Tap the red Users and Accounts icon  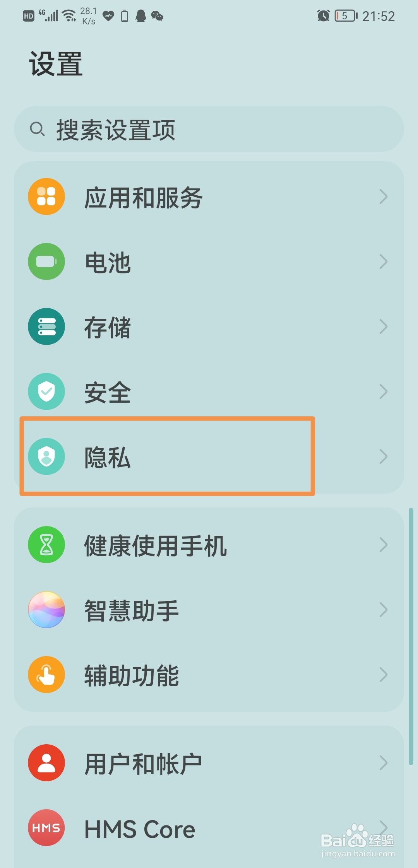tap(46, 763)
